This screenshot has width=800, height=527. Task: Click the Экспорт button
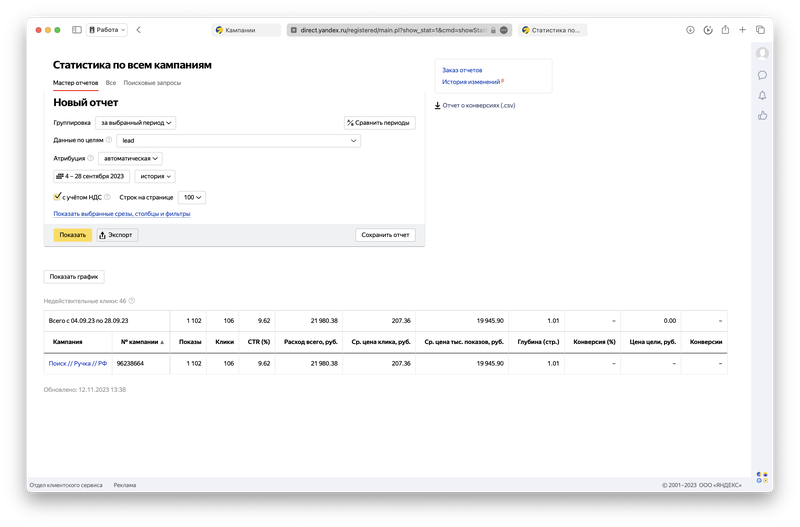[x=117, y=235]
